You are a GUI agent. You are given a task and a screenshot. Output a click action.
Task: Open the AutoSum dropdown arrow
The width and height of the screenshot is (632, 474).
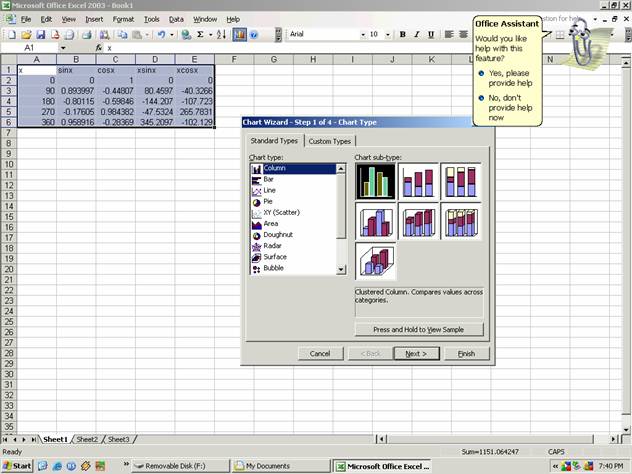click(x=210, y=35)
